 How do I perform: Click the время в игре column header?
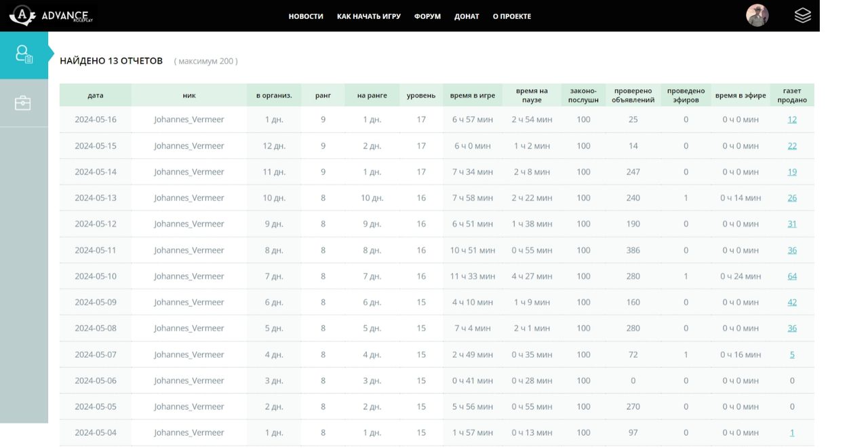473,95
